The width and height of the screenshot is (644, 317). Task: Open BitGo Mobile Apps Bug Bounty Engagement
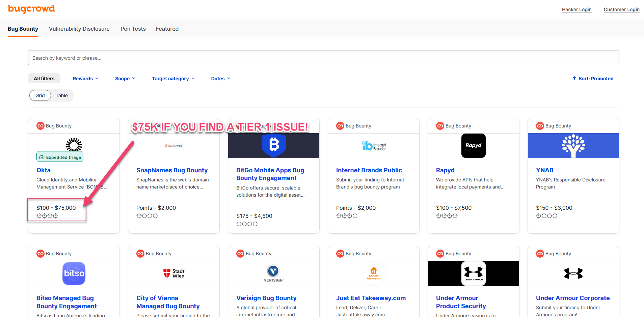270,174
